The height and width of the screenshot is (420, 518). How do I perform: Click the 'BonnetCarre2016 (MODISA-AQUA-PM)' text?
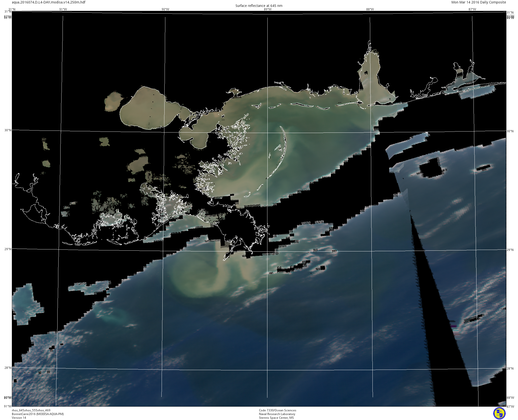(x=38, y=414)
